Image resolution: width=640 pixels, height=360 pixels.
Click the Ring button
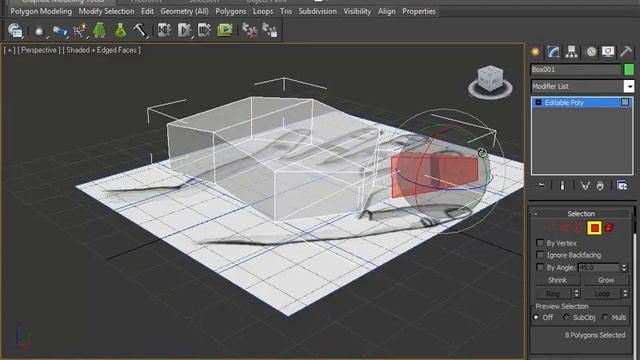tap(553, 293)
